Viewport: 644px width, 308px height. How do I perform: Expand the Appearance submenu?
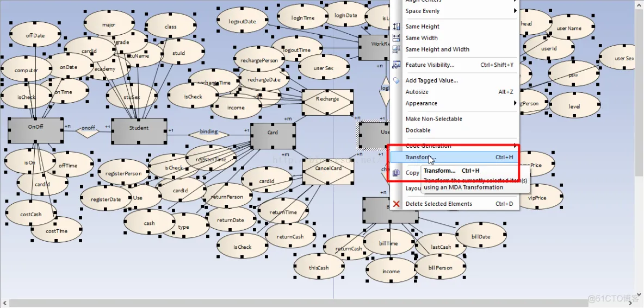click(x=454, y=103)
